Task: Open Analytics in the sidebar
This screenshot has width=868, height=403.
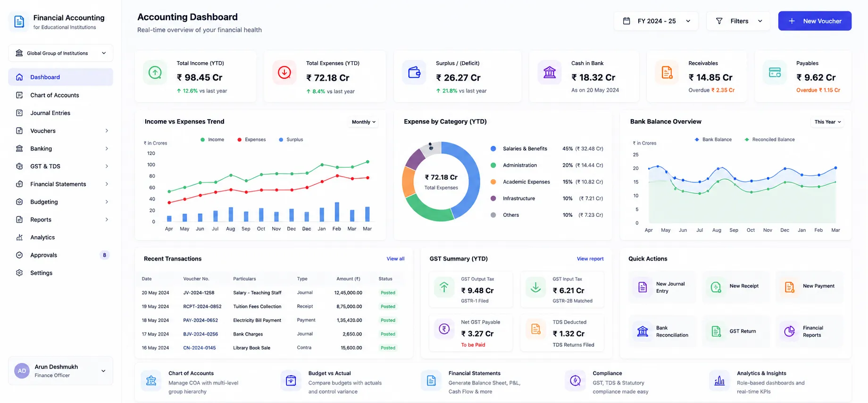Action: coord(60,238)
